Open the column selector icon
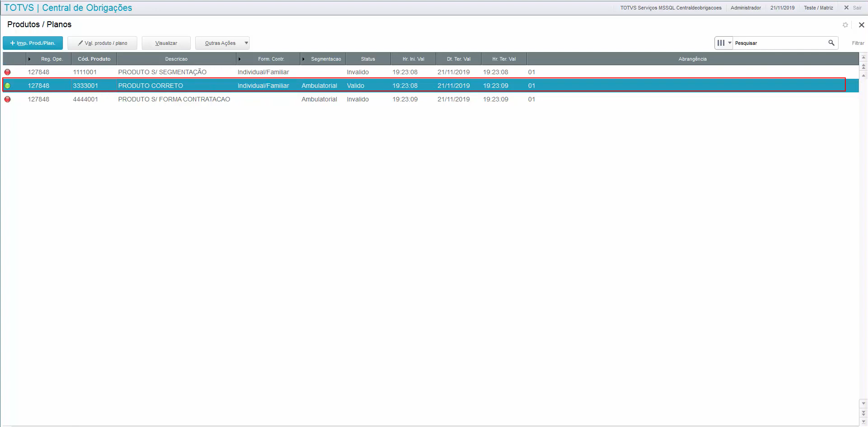Image resolution: width=868 pixels, height=427 pixels. [721, 43]
